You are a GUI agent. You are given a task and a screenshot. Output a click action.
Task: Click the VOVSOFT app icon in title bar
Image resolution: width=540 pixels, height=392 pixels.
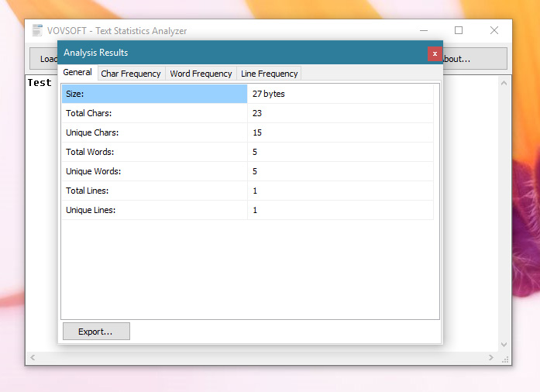37,30
